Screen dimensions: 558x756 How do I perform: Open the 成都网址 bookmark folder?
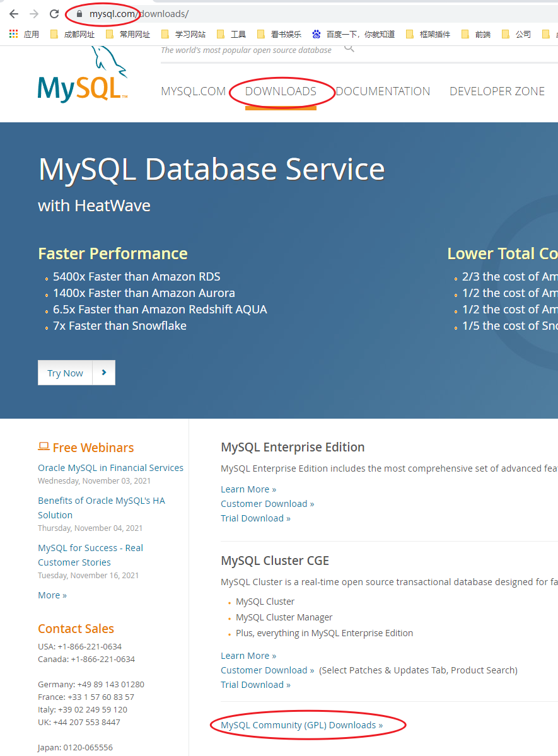[73, 34]
